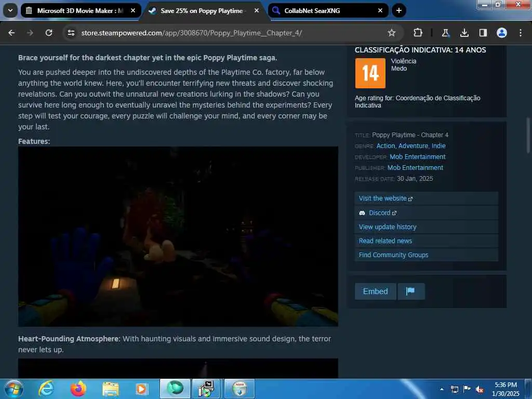Click View update history

tap(426, 227)
